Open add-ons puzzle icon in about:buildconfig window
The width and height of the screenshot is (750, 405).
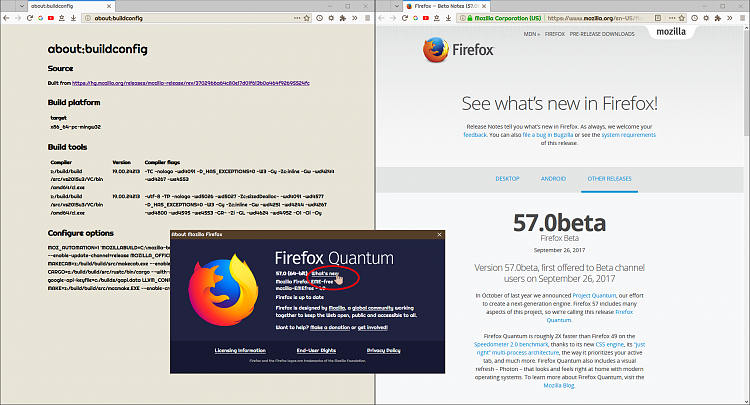pyautogui.click(x=342, y=18)
